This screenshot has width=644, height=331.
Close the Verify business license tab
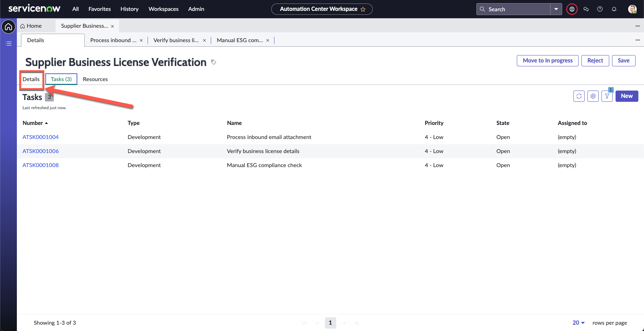click(204, 40)
